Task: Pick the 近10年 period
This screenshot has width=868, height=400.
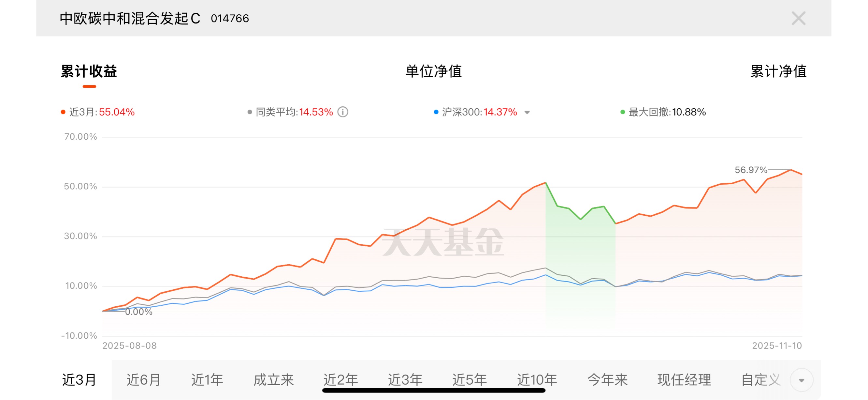Action: click(x=537, y=380)
